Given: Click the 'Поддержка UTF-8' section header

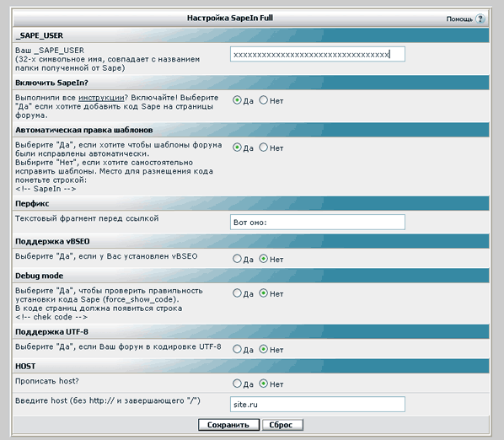Looking at the screenshot, I should click(x=251, y=331).
